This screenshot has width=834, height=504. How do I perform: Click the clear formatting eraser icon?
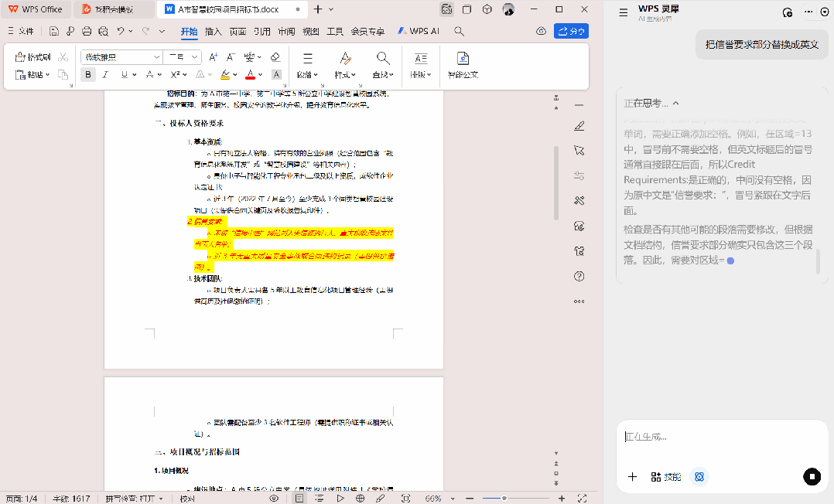[x=275, y=57]
